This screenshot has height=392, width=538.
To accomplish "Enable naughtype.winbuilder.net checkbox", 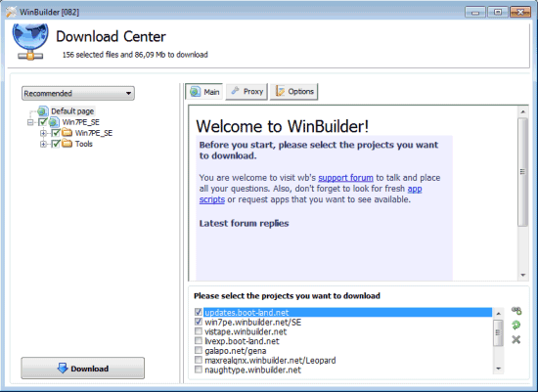I will pyautogui.click(x=199, y=370).
